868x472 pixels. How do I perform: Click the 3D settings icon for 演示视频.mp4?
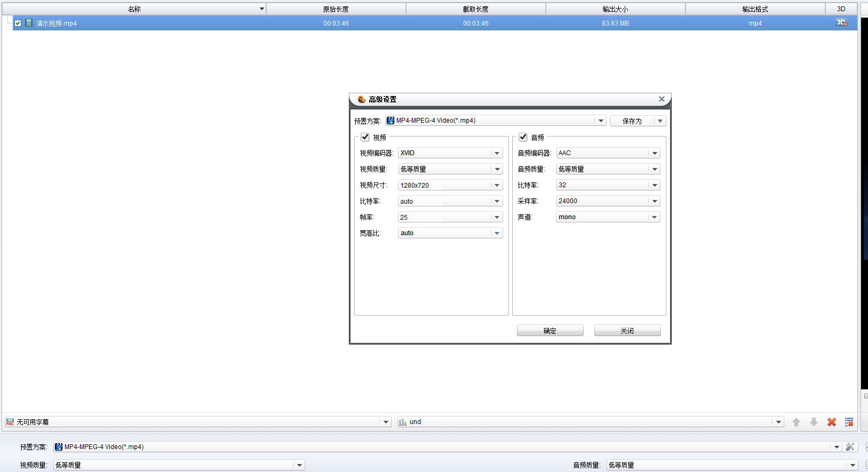[841, 23]
